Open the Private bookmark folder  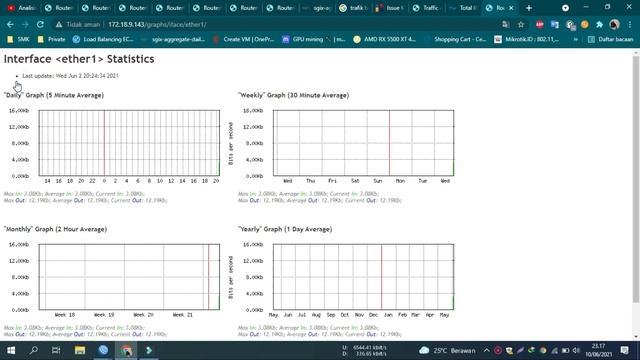pos(51,39)
